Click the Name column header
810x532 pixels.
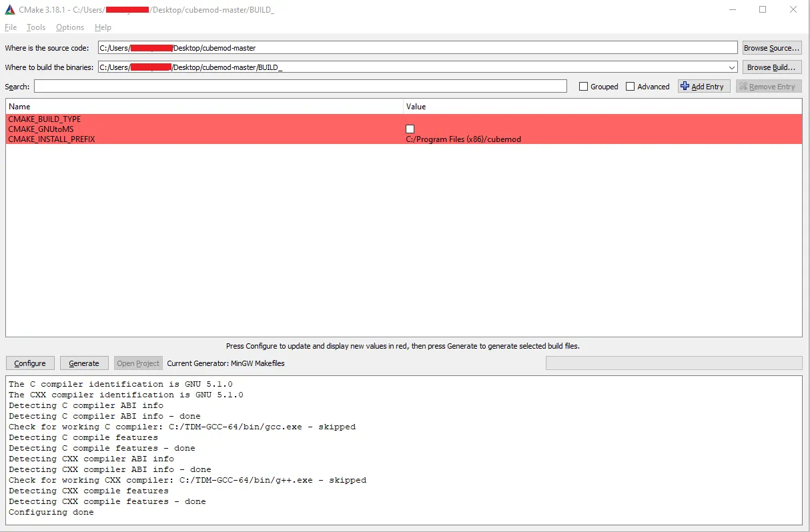click(204, 107)
